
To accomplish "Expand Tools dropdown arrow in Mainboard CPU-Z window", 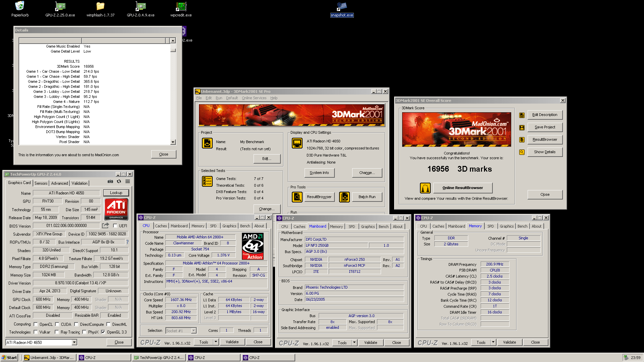I will pyautogui.click(x=354, y=343).
